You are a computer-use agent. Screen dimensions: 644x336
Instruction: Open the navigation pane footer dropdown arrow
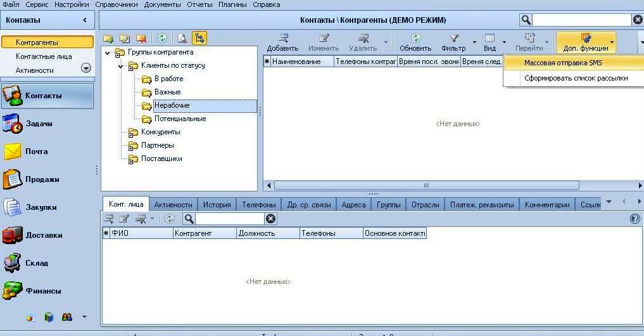coord(85,317)
